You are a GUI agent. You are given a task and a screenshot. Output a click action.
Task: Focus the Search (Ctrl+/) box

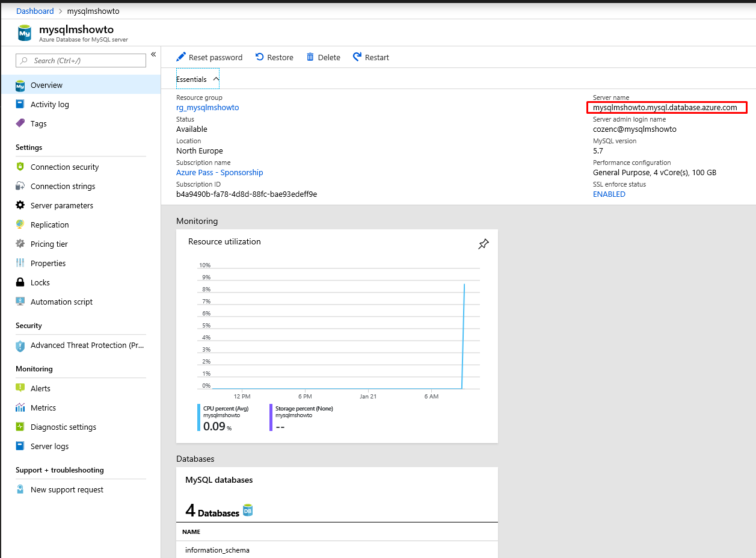(x=81, y=60)
